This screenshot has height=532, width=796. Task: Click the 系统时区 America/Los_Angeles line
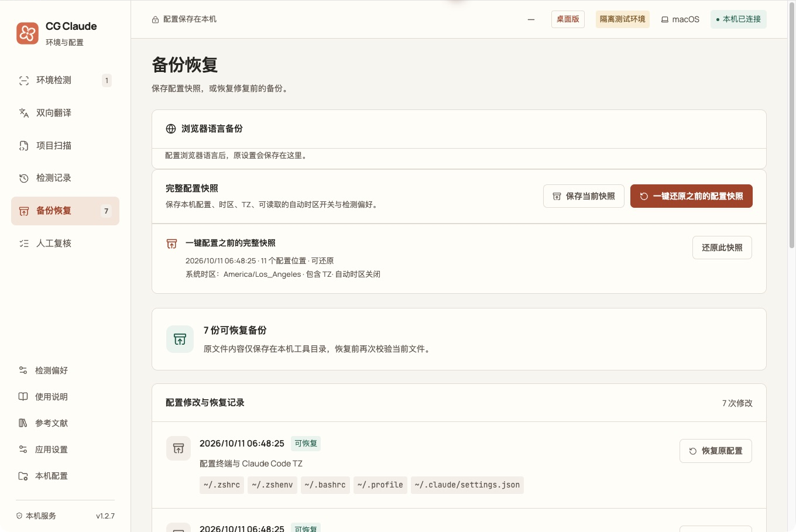283,274
